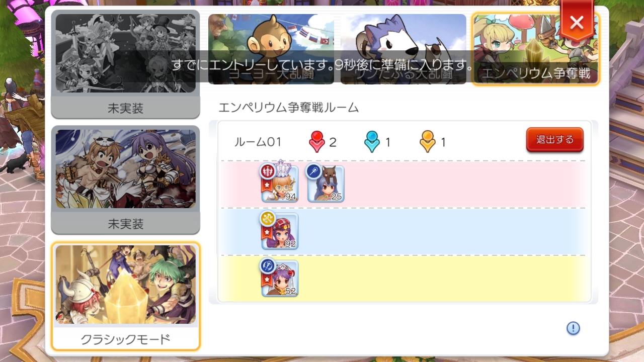Select the level 25 cat-hat player avatar

point(326,184)
